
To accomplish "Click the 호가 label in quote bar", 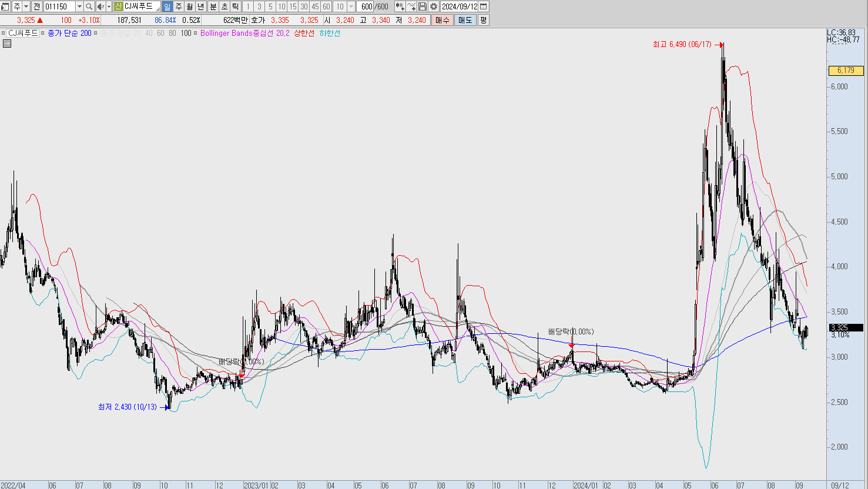I will point(258,20).
